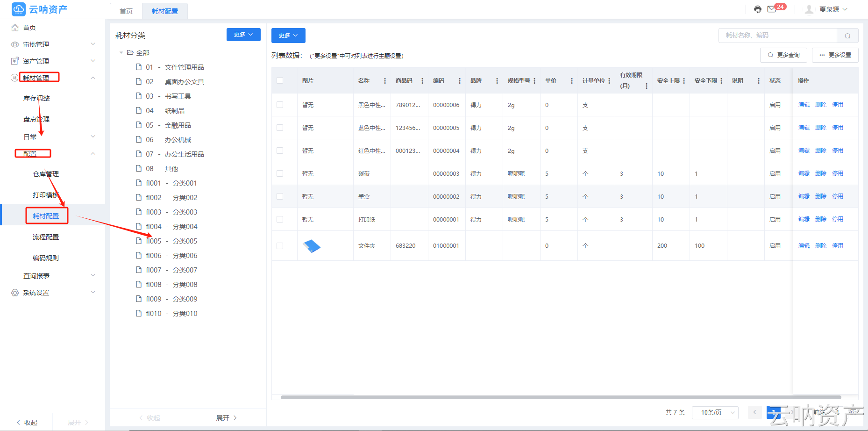Click the user avatar icon
The height and width of the screenshot is (431, 868).
[x=809, y=9]
